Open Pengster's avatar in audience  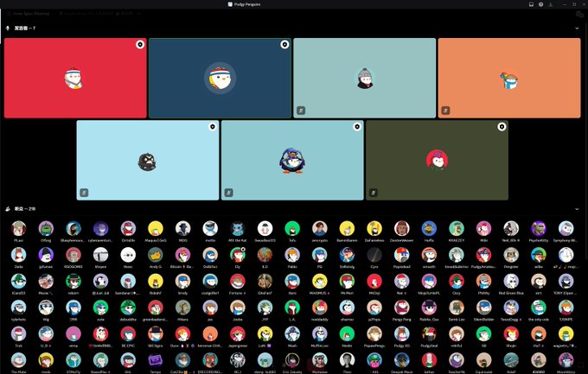(x=511, y=255)
